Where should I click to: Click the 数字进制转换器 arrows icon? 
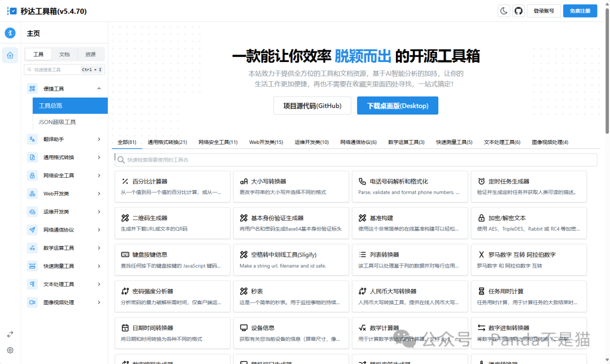point(481,328)
